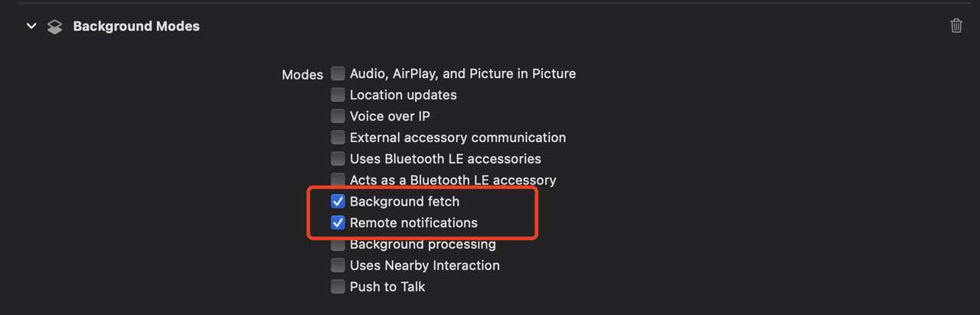Tick the Uses Nearby Interaction checkbox

(338, 265)
